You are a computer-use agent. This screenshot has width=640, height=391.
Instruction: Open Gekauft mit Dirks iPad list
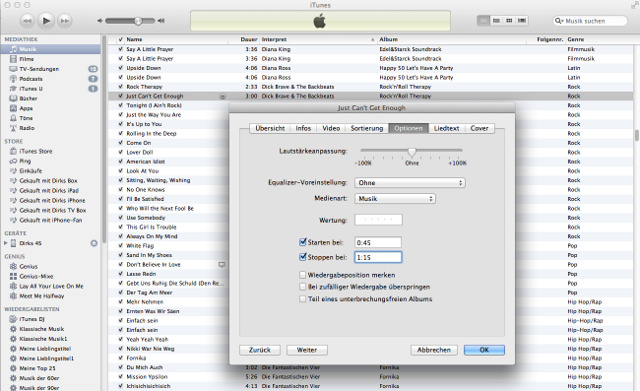(49, 191)
